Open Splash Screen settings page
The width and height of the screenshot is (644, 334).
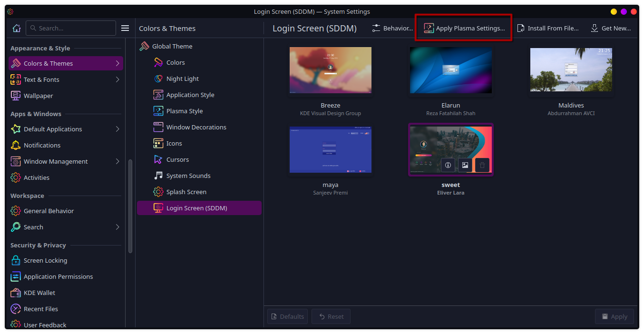click(199, 192)
